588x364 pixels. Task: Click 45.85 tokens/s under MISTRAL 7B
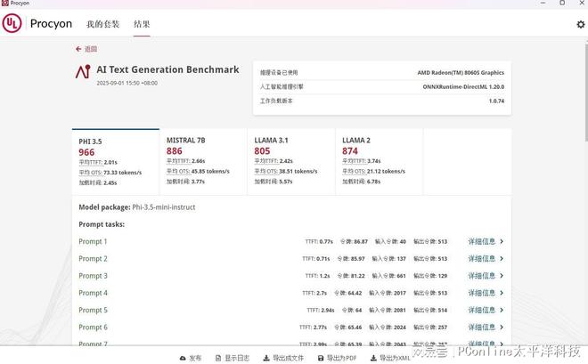click(210, 171)
